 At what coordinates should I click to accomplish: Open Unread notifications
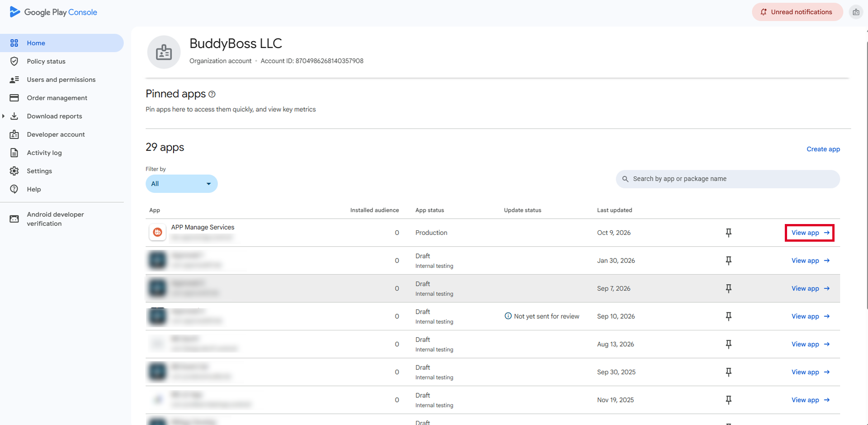pos(797,12)
